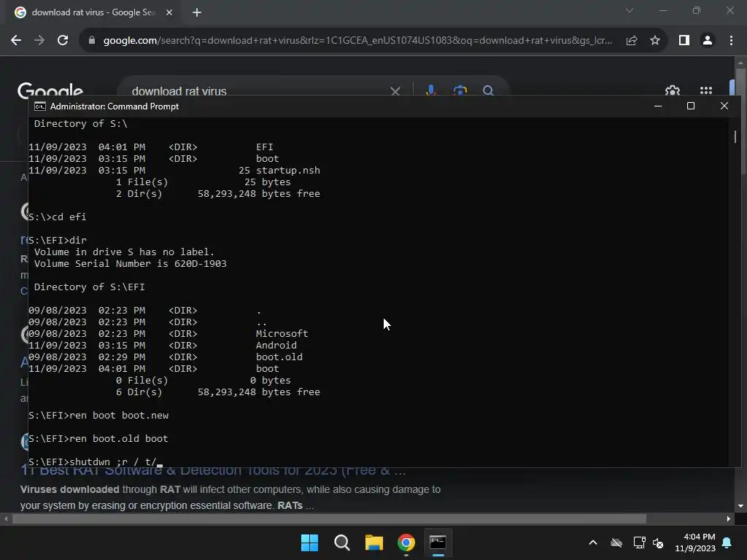
Task: Open a new Chrome tab
Action: (197, 12)
